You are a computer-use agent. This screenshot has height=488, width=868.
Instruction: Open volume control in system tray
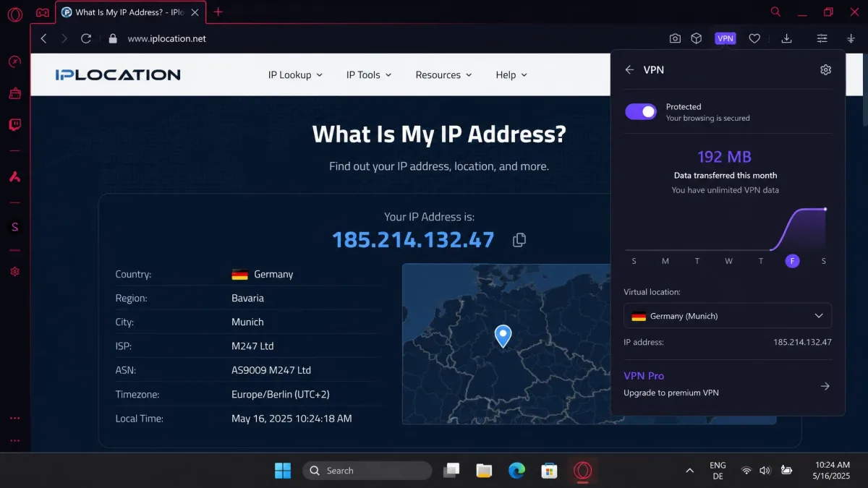765,471
